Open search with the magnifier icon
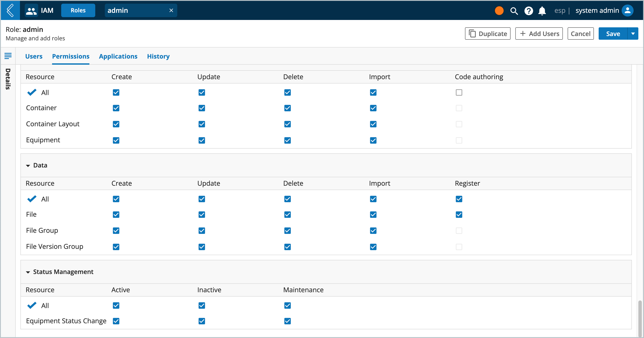 click(x=514, y=11)
